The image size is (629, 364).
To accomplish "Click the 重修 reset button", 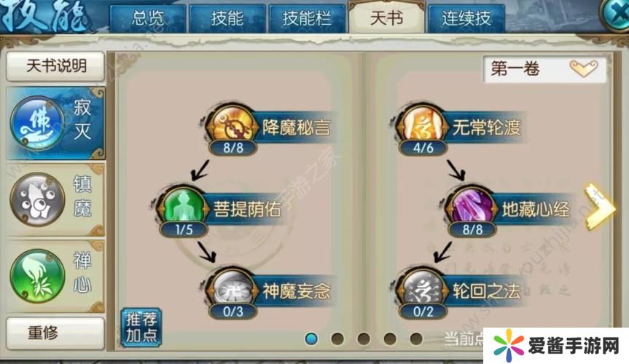I will [x=56, y=333].
